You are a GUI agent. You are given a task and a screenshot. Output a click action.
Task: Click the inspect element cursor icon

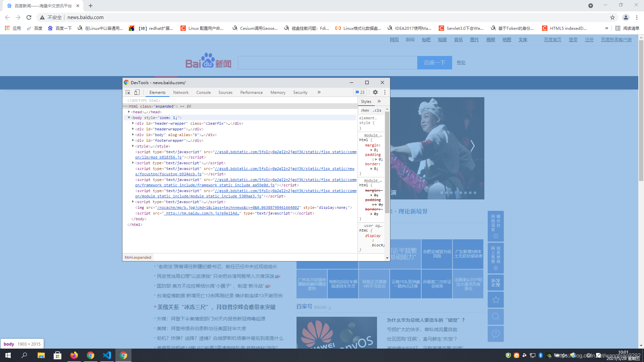point(128,92)
